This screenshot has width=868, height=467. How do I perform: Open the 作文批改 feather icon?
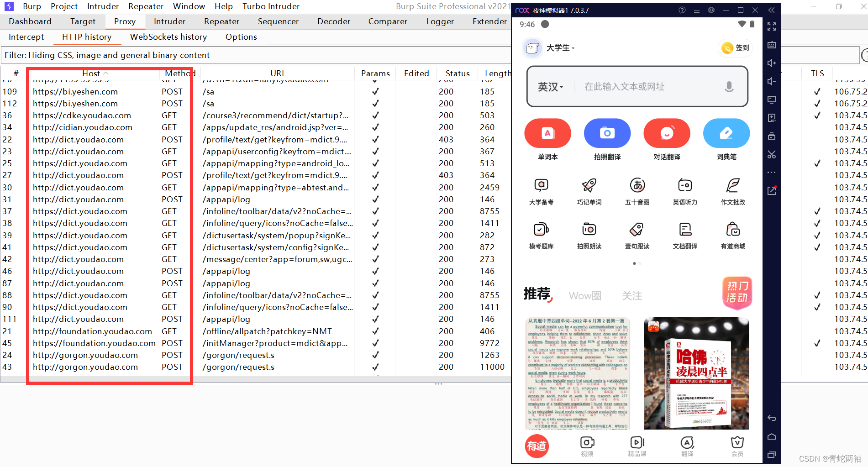[733, 185]
